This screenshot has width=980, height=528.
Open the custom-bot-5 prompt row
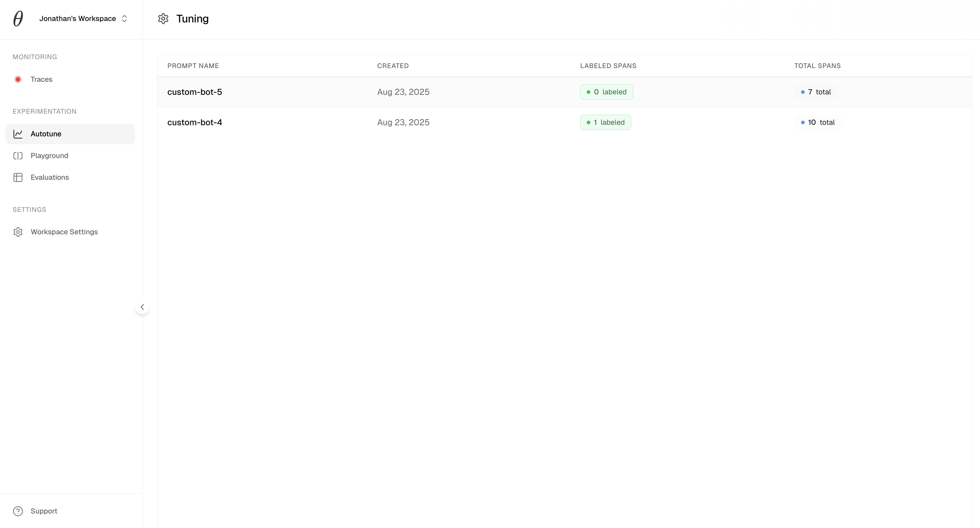click(195, 92)
